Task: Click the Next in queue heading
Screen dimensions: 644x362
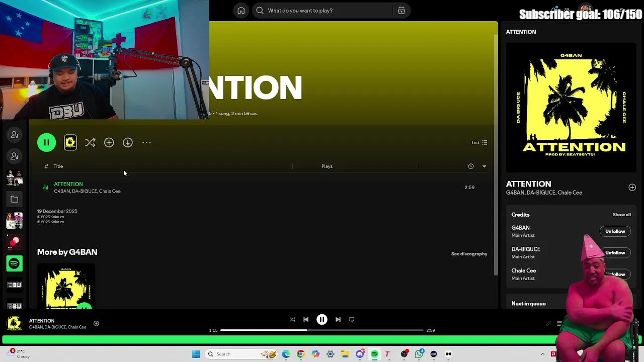Action: pyautogui.click(x=528, y=304)
